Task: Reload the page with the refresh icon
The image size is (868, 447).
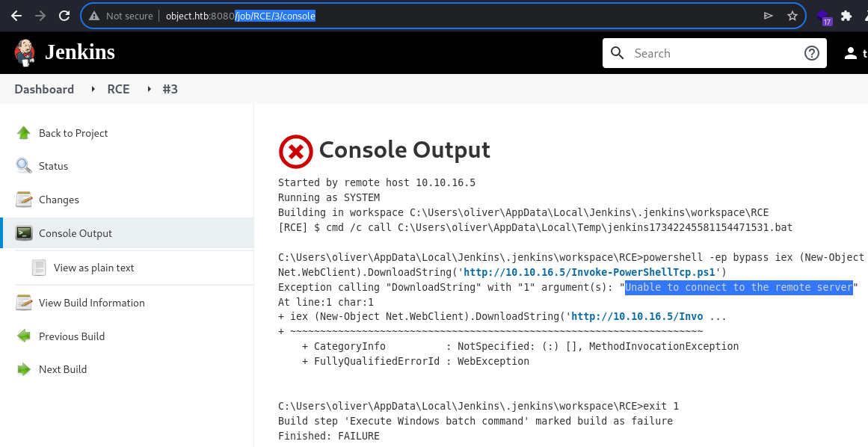Action: (x=64, y=16)
